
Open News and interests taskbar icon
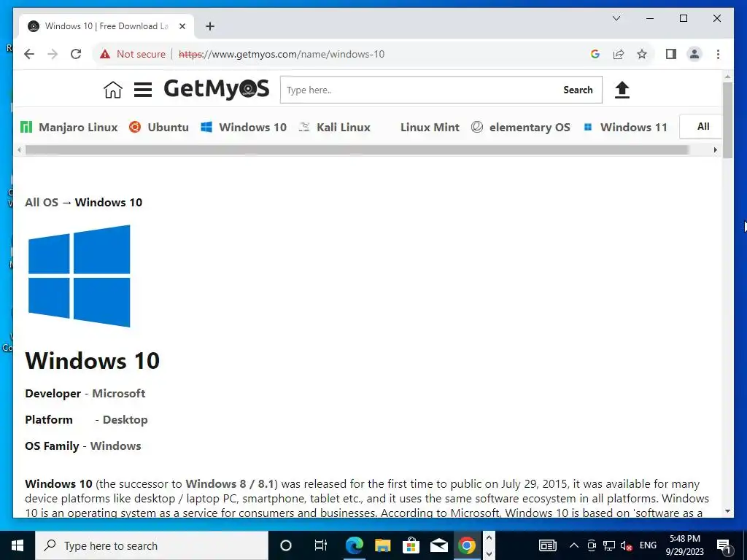tap(547, 545)
